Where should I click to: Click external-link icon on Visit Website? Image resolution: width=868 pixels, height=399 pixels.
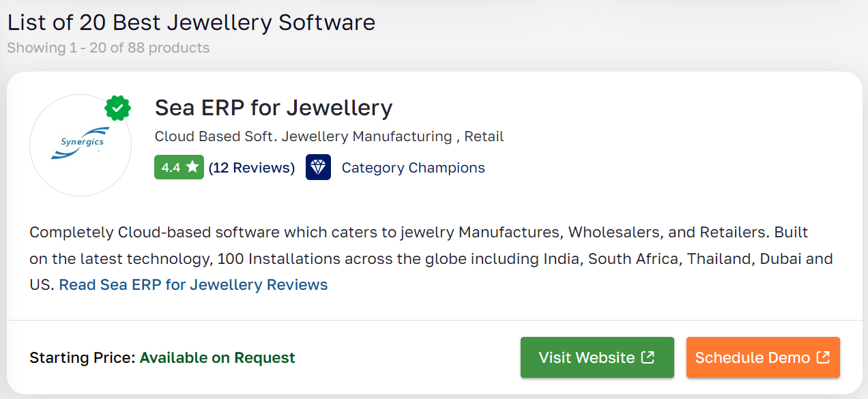[648, 357]
